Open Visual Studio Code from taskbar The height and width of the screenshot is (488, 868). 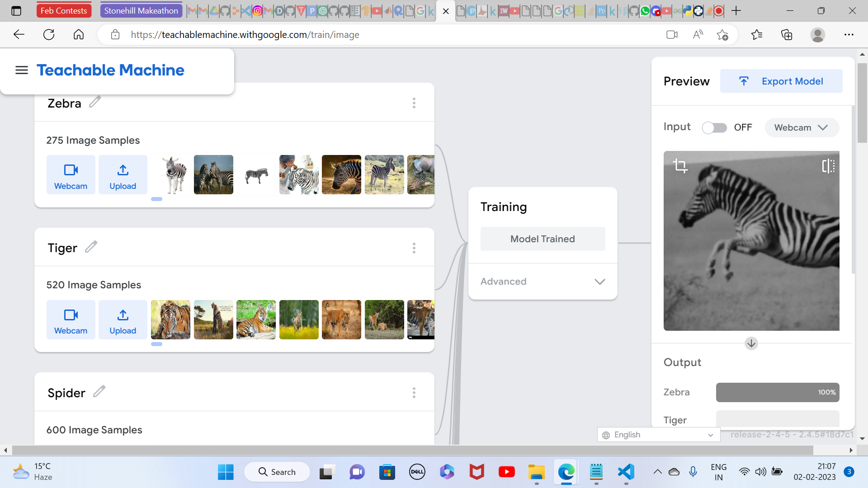point(626,472)
